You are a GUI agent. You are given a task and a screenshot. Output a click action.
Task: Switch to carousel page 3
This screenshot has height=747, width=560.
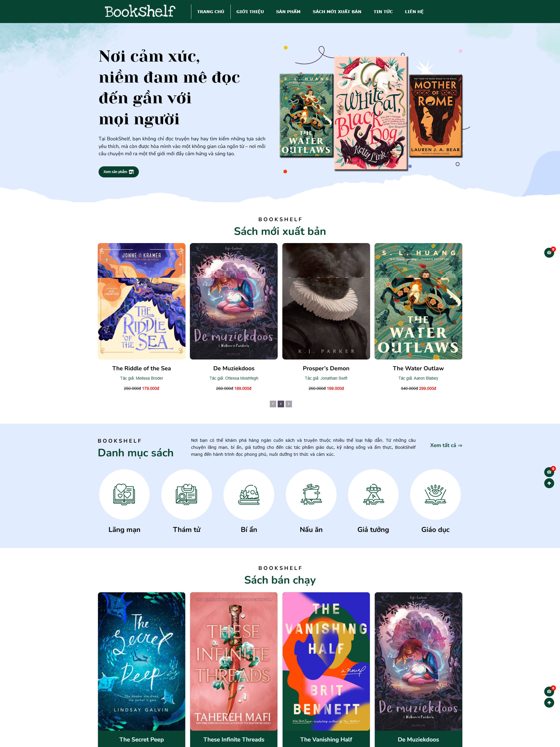click(x=289, y=404)
